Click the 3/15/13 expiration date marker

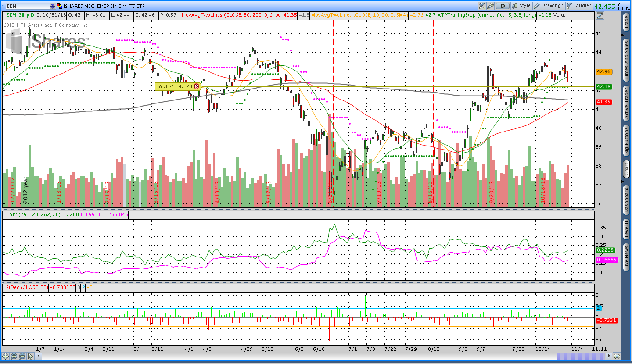coord(156,192)
